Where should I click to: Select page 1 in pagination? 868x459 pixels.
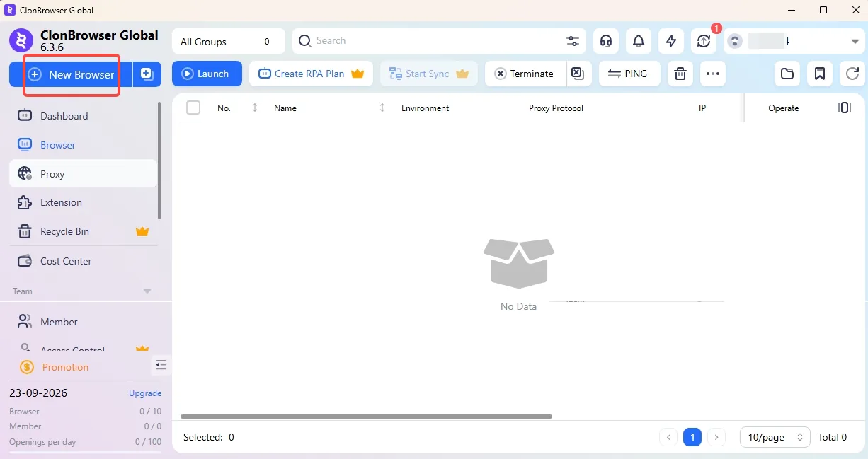tap(692, 437)
